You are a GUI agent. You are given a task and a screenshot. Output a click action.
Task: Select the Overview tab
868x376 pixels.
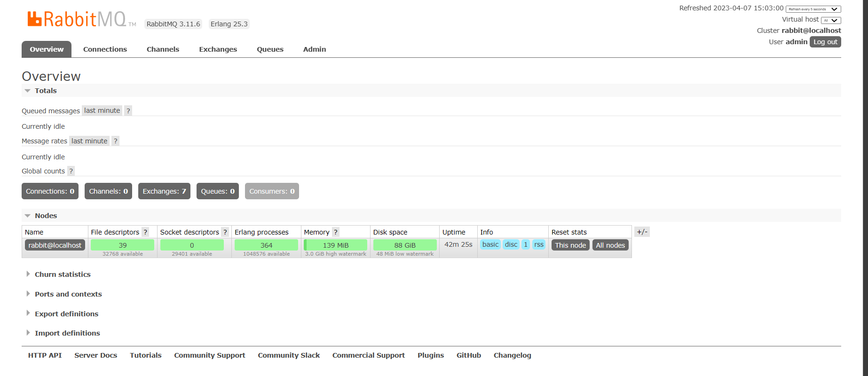(x=47, y=49)
